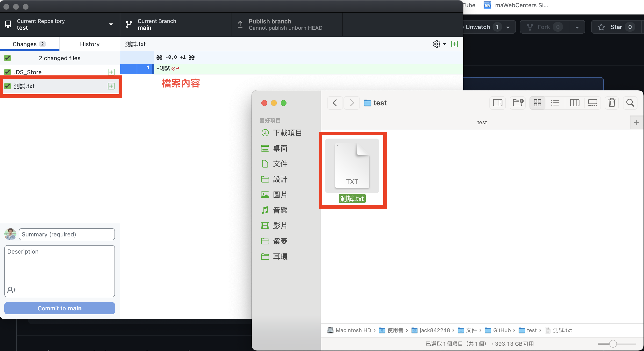644x351 pixels.
Task: Click the Description text area
Action: click(x=59, y=271)
